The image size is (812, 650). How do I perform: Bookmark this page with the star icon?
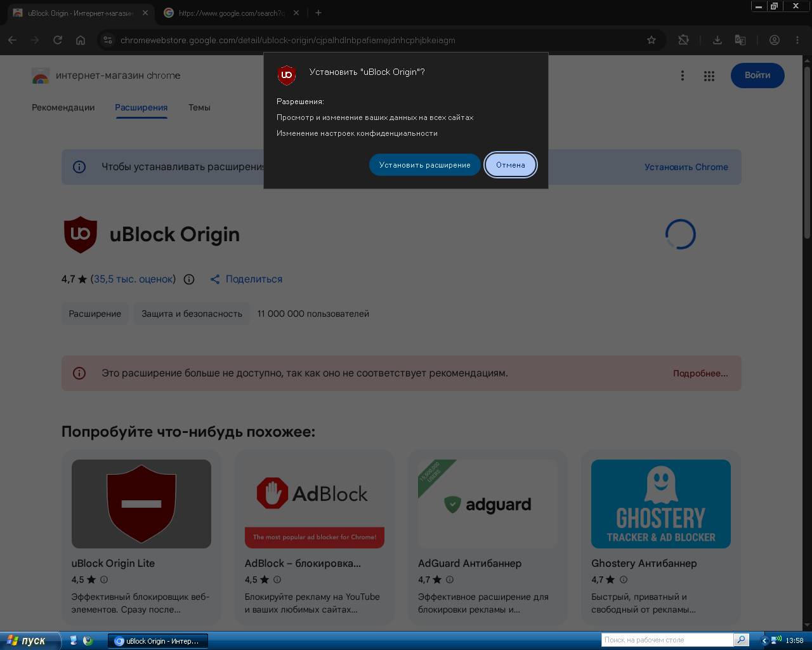[652, 40]
